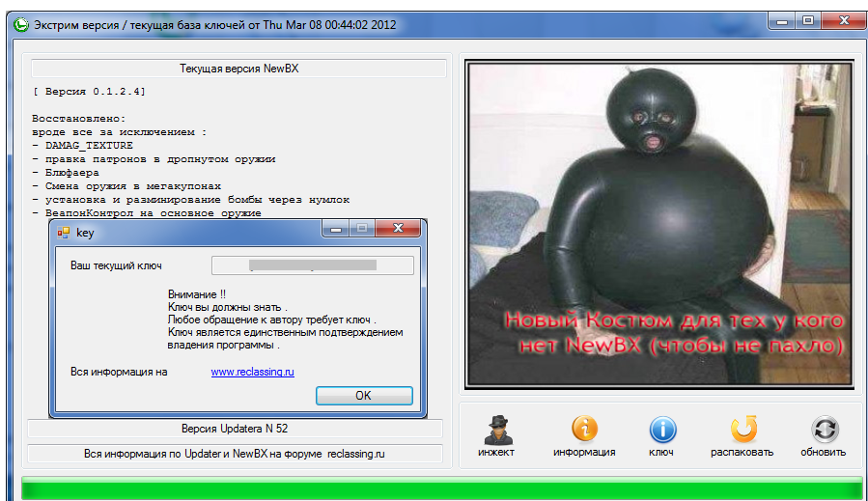Click the reclassing.ru forum info label
The width and height of the screenshot is (868, 501).
pyautogui.click(x=235, y=454)
